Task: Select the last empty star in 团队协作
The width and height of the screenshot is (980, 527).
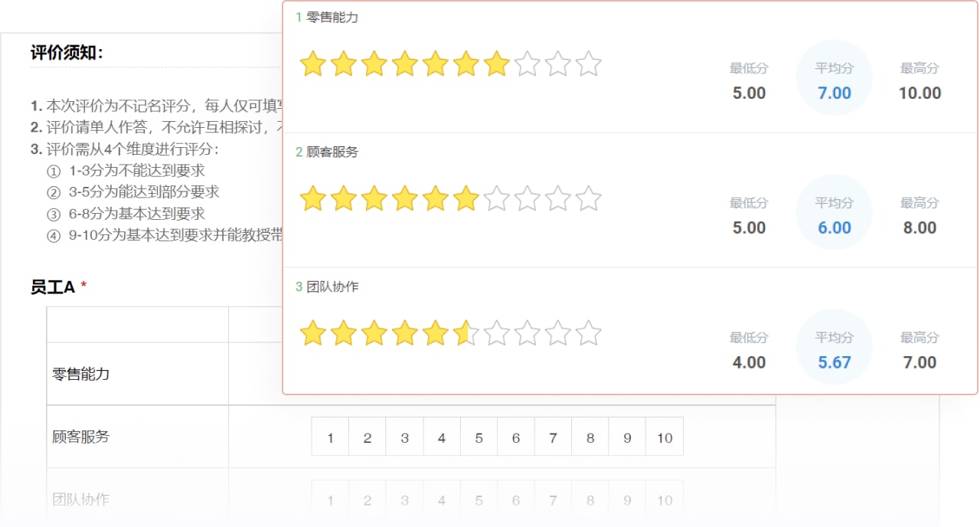Action: pos(588,334)
